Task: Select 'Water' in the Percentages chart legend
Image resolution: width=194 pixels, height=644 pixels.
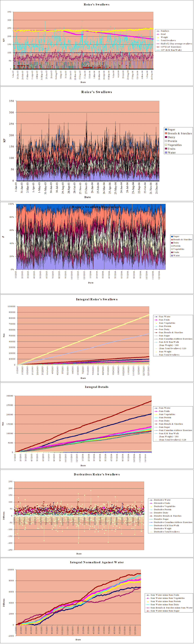Action: (x=176, y=256)
